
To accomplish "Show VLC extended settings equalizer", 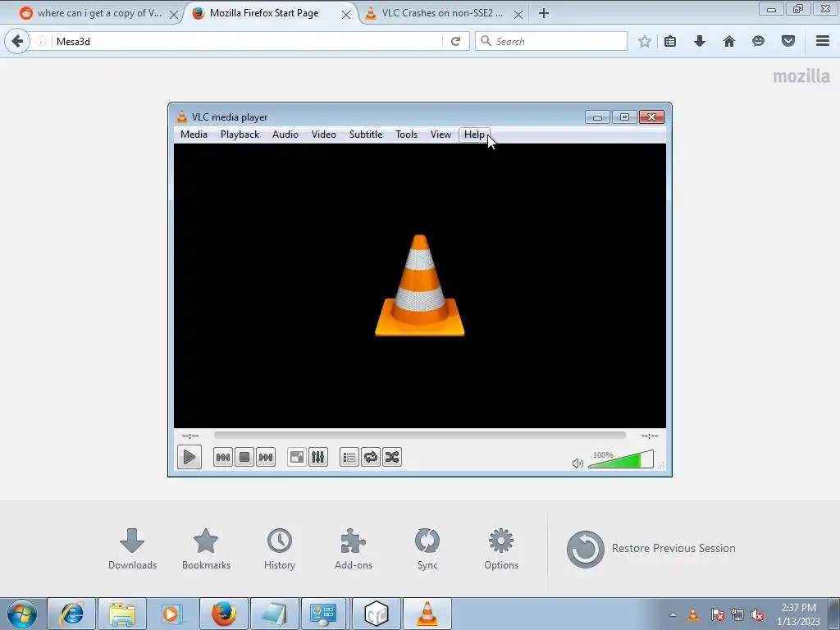I will (318, 457).
